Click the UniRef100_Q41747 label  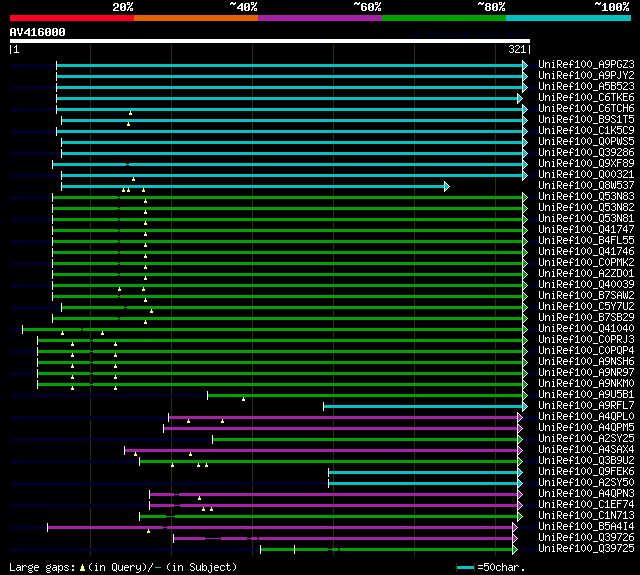[x=586, y=230]
